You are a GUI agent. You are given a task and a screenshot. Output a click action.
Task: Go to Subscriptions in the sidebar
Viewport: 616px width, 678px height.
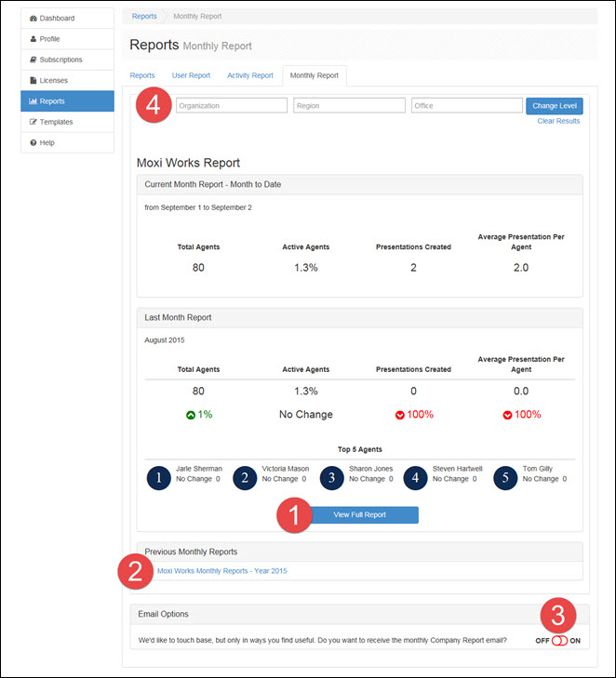pyautogui.click(x=68, y=60)
